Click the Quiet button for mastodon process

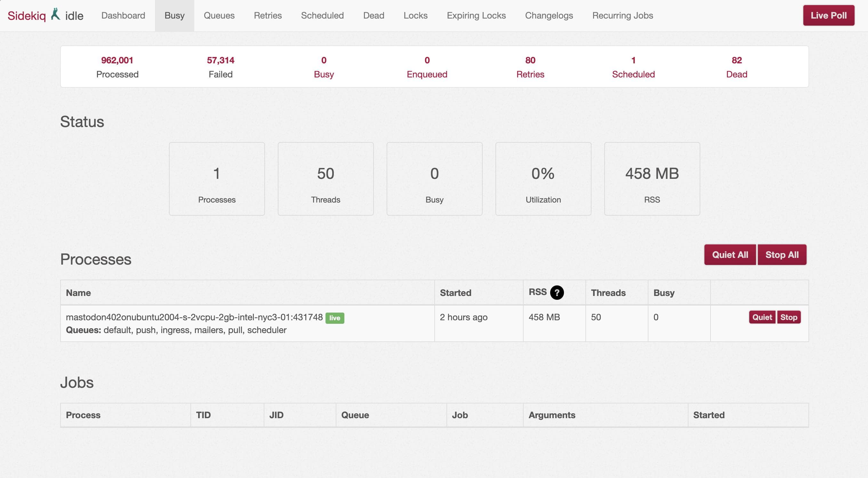click(x=761, y=317)
